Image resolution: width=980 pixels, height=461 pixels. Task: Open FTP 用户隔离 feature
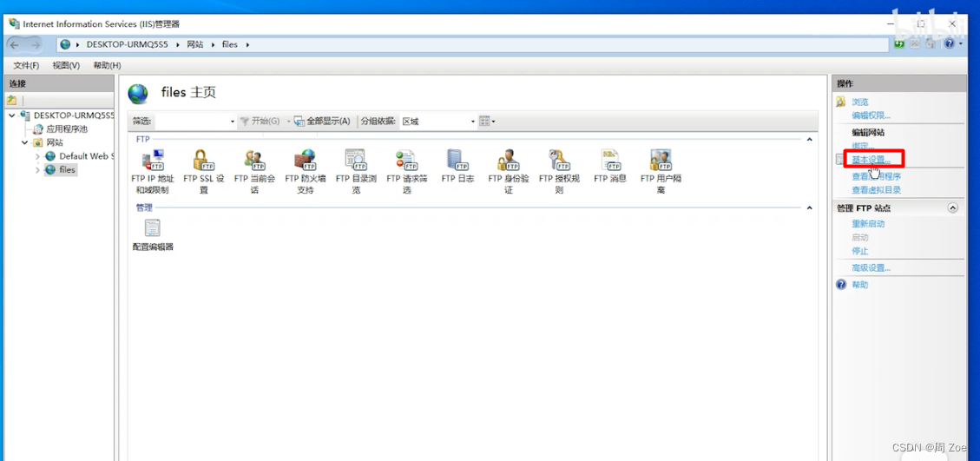661,171
